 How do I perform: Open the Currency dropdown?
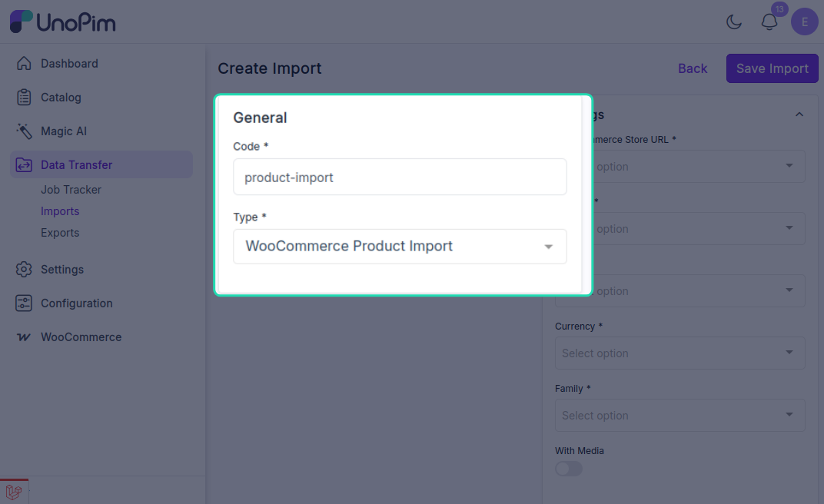(680, 353)
